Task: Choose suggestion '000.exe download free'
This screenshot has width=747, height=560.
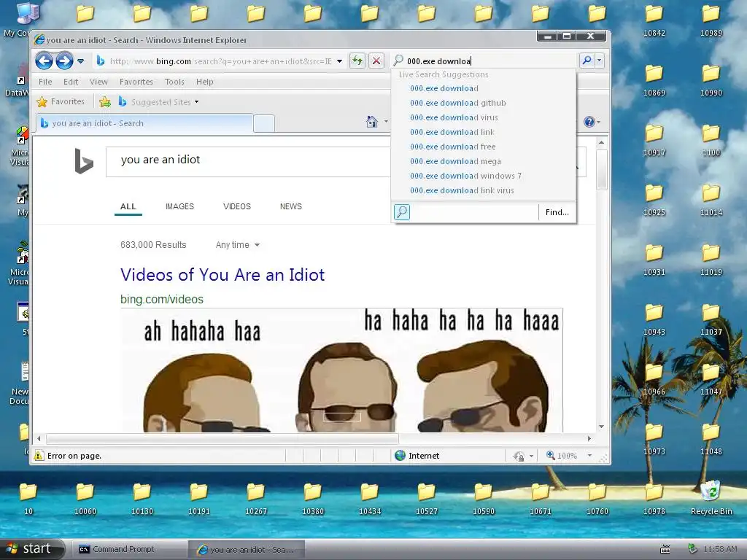Action: (452, 147)
